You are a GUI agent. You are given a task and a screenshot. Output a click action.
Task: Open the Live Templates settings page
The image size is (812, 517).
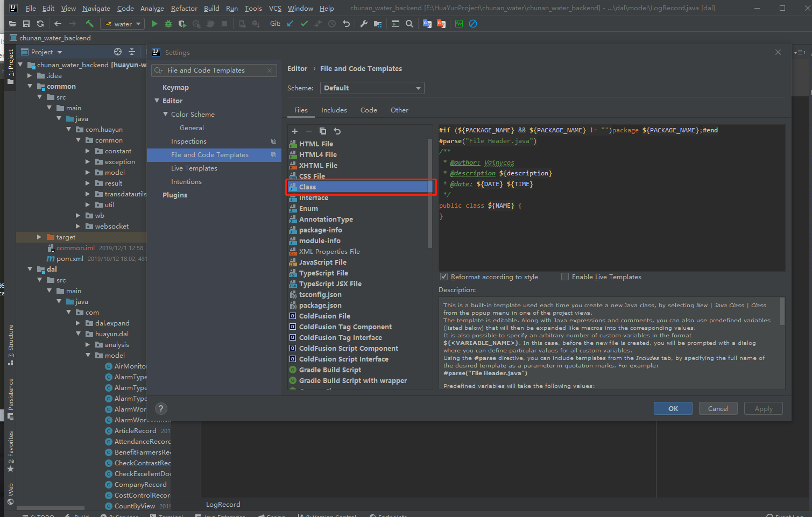click(194, 168)
